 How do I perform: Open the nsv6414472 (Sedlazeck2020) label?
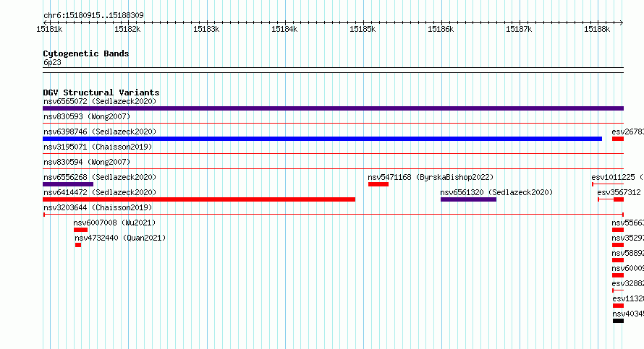tap(100, 192)
